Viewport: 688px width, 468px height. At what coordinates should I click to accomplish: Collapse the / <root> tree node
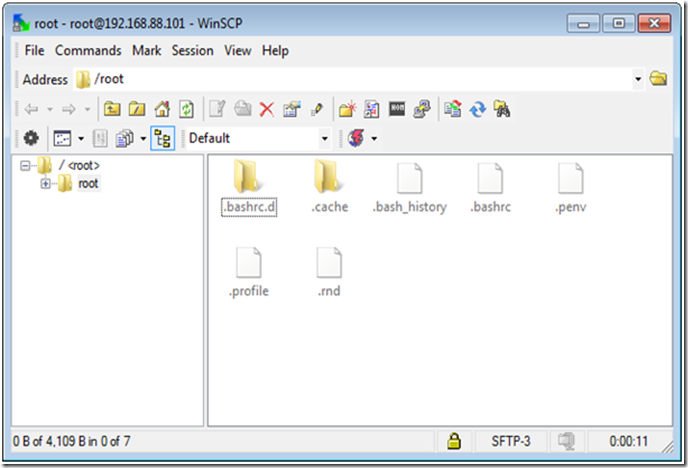pyautogui.click(x=25, y=165)
